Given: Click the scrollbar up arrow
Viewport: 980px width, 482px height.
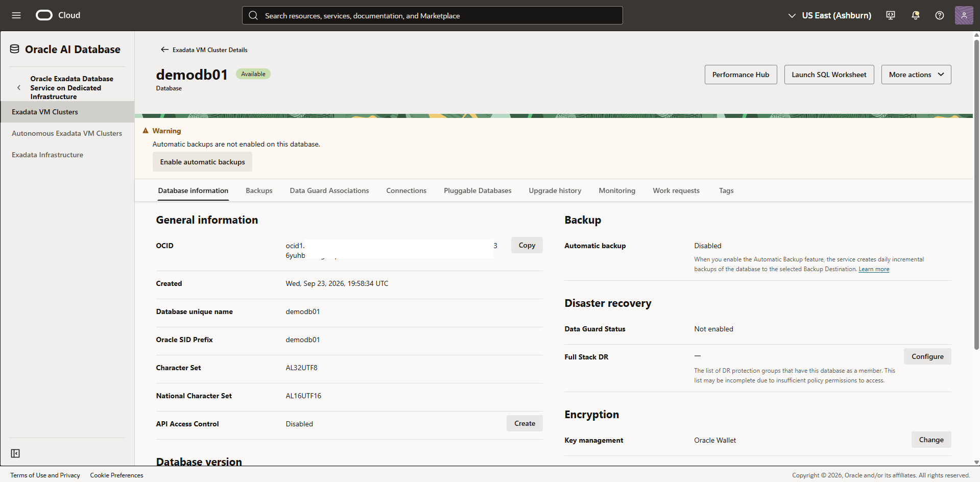Looking at the screenshot, I should point(976,35).
